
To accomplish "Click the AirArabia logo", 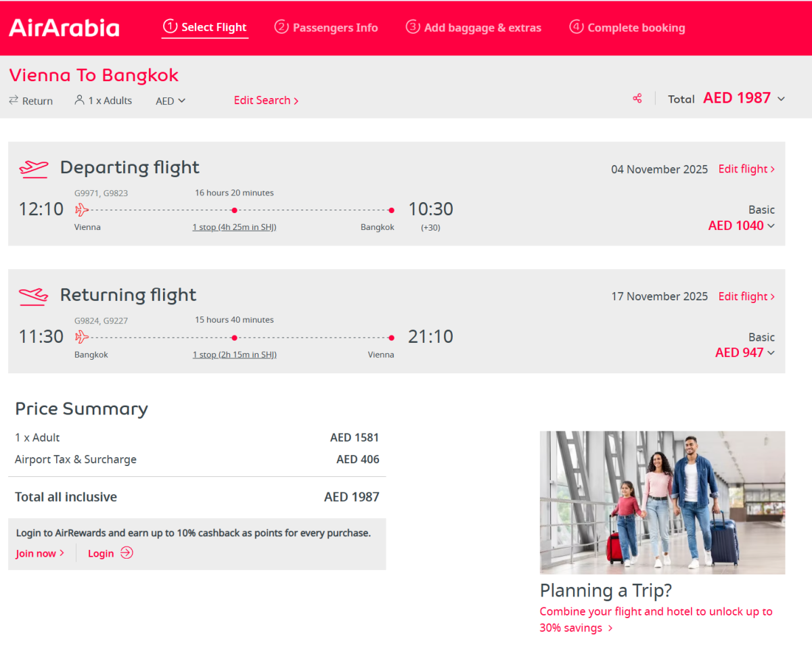I will [x=64, y=28].
